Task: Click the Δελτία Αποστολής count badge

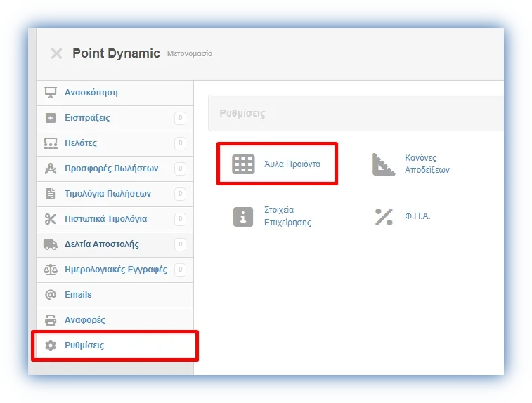Action: pos(181,245)
